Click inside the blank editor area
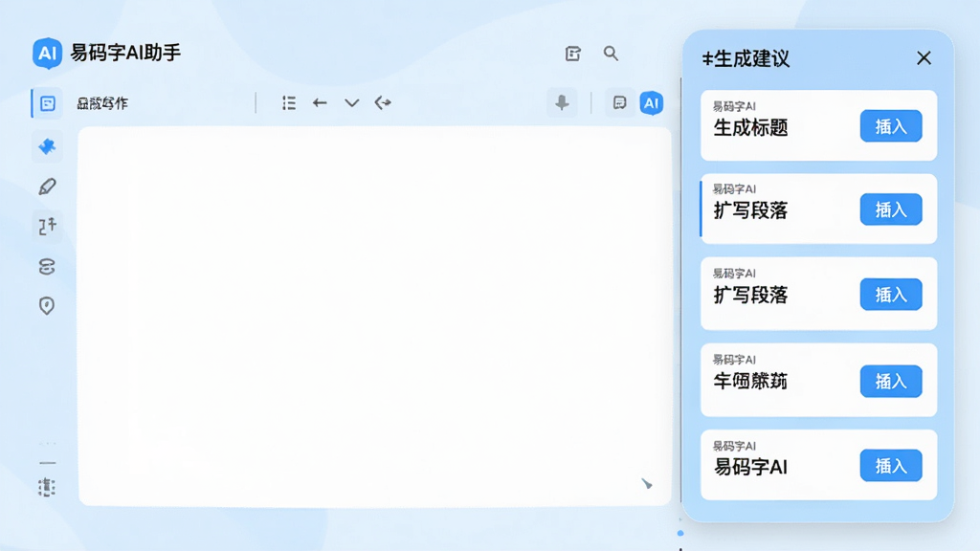Image resolution: width=980 pixels, height=551 pixels. click(374, 316)
